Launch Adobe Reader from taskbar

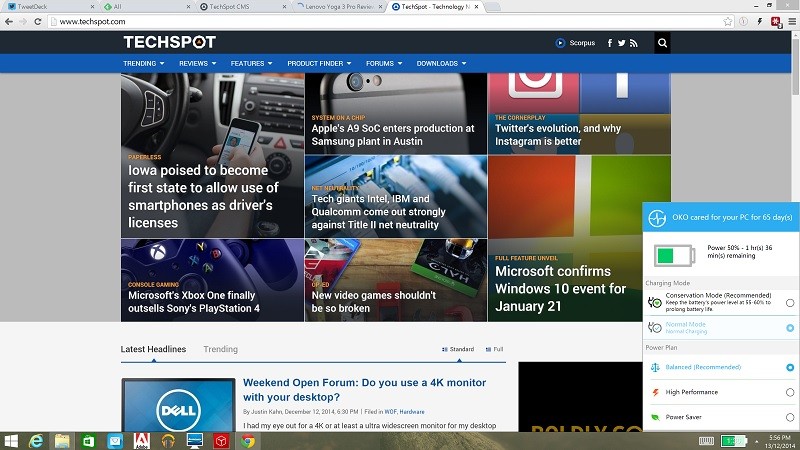point(142,441)
